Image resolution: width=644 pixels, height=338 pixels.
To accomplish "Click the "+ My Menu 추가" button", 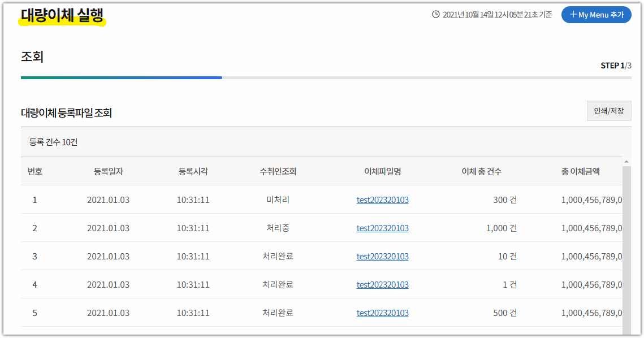I will click(596, 15).
